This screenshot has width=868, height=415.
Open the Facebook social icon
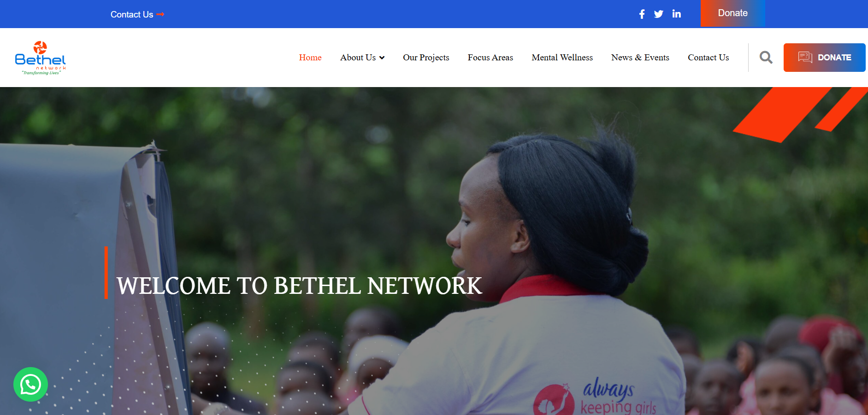click(642, 14)
